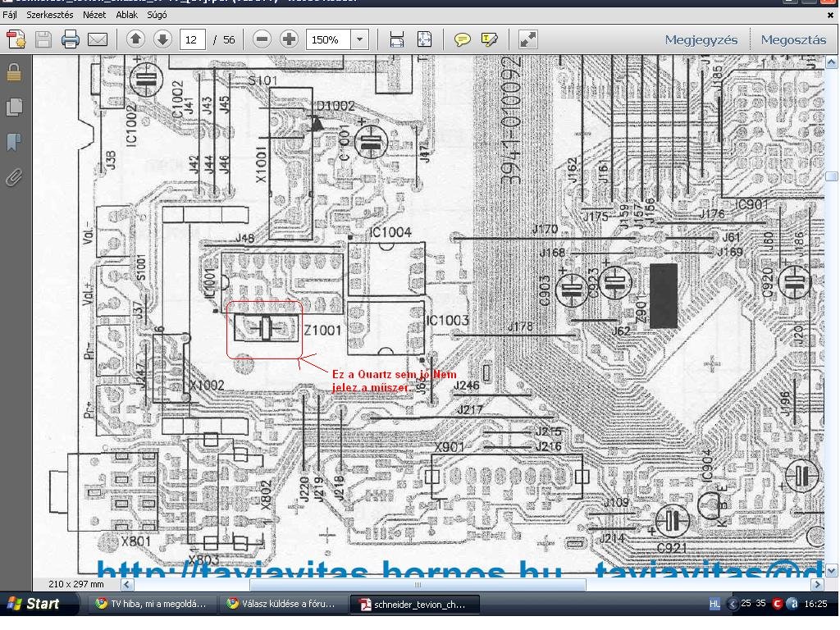Viewport: 840px width, 630px height.
Task: Open the Nézet menu
Action: [94, 15]
